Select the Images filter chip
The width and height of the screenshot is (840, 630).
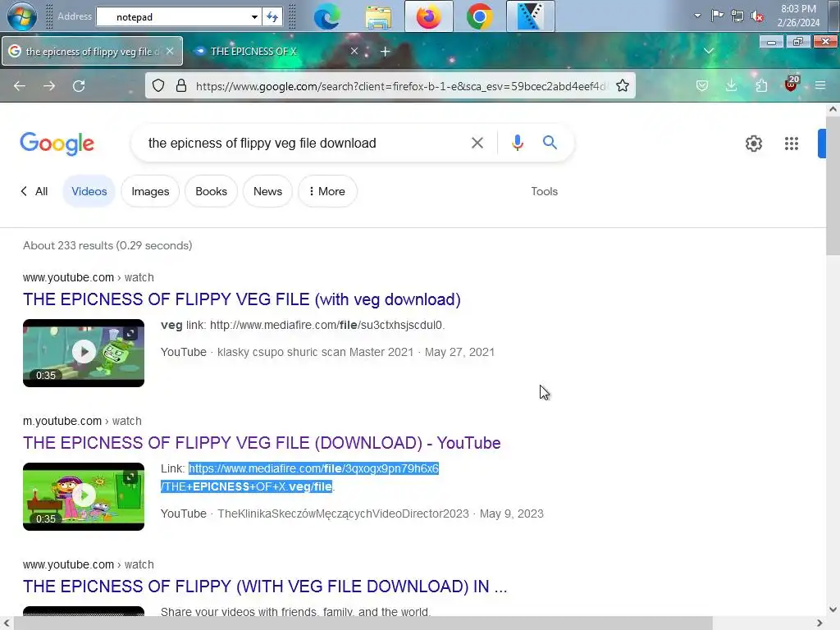tap(150, 191)
